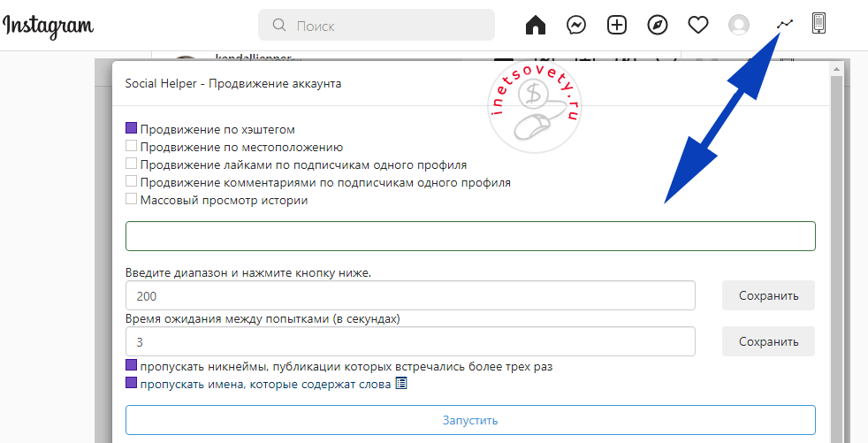868x443 pixels.
Task: Open Social Helper chart extension icon
Action: pos(785,24)
